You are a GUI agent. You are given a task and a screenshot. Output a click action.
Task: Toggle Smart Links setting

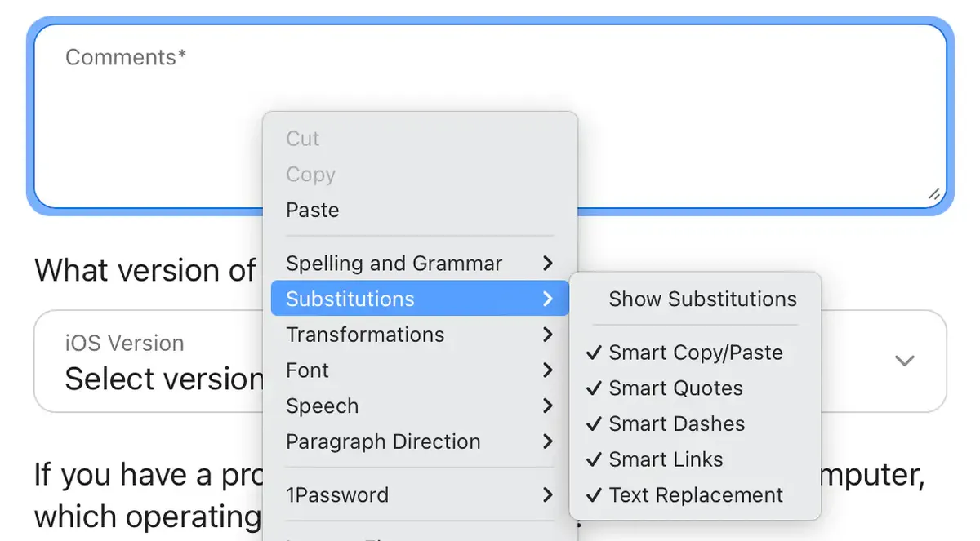pos(666,459)
